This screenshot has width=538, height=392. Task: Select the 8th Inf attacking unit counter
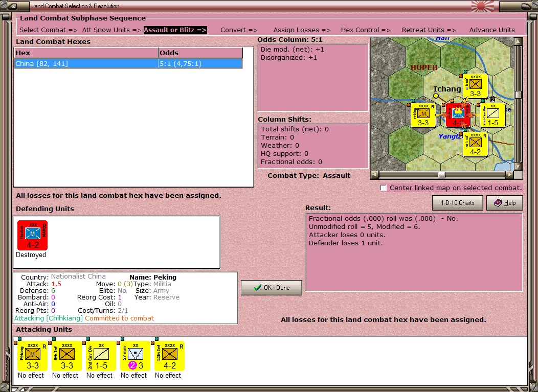(66, 356)
